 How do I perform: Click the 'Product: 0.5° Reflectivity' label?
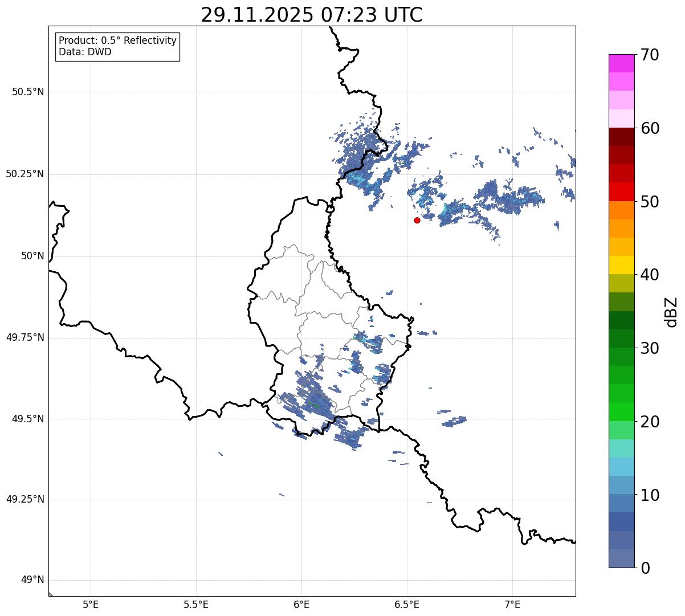click(117, 41)
